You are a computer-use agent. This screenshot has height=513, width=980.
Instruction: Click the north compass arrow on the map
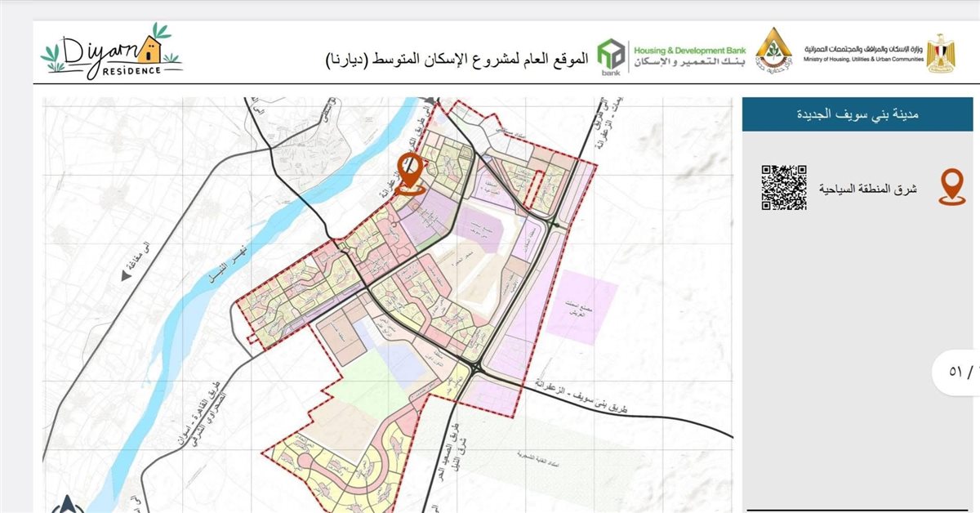[x=69, y=504]
